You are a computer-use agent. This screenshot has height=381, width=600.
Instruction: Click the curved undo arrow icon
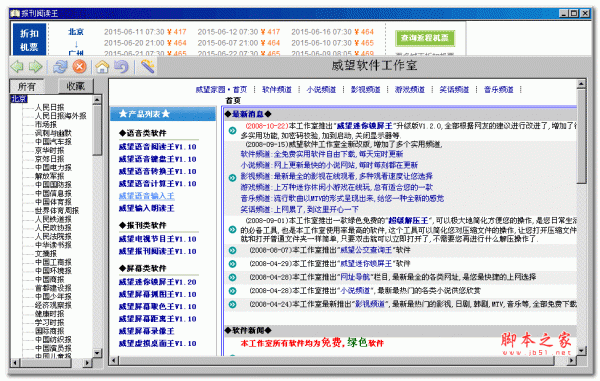[x=121, y=67]
